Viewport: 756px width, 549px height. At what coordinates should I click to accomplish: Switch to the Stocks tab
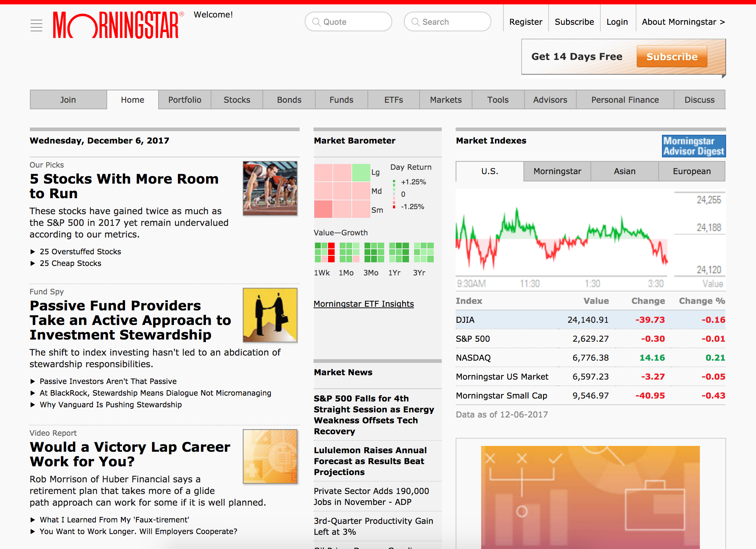(237, 100)
